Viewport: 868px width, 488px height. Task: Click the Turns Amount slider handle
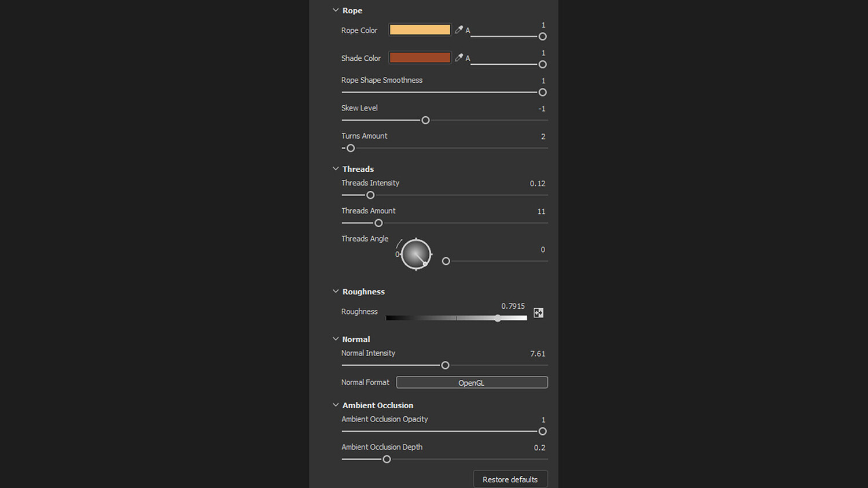351,148
